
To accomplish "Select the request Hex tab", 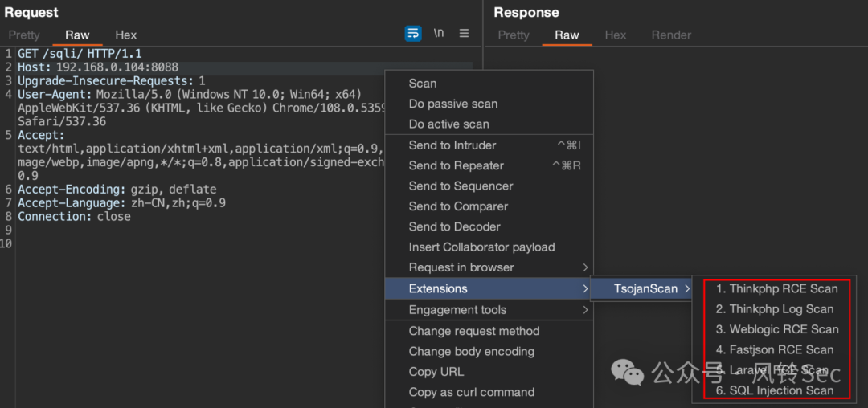I will pos(126,35).
